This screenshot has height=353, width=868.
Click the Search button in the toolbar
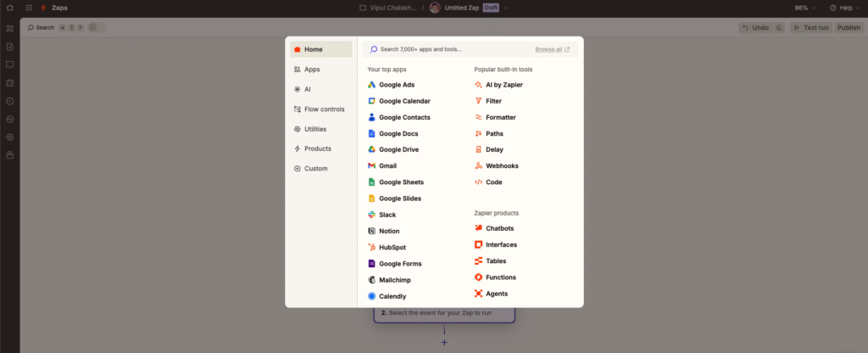(41, 27)
